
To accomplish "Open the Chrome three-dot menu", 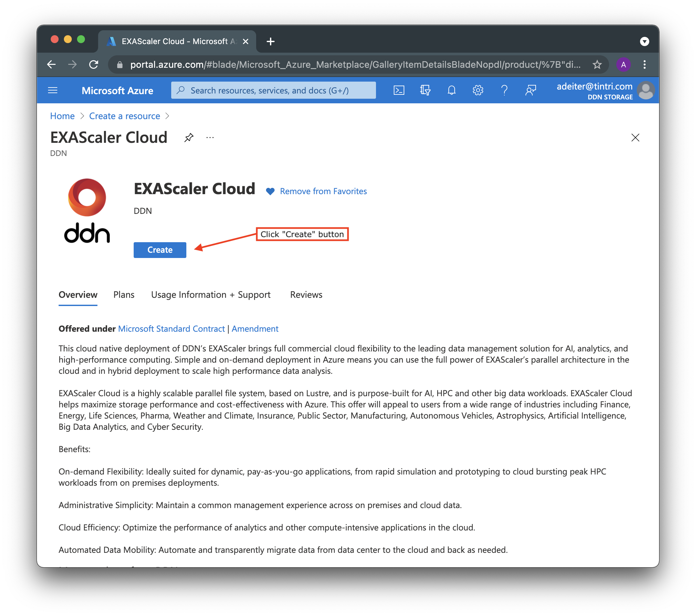I will click(644, 65).
